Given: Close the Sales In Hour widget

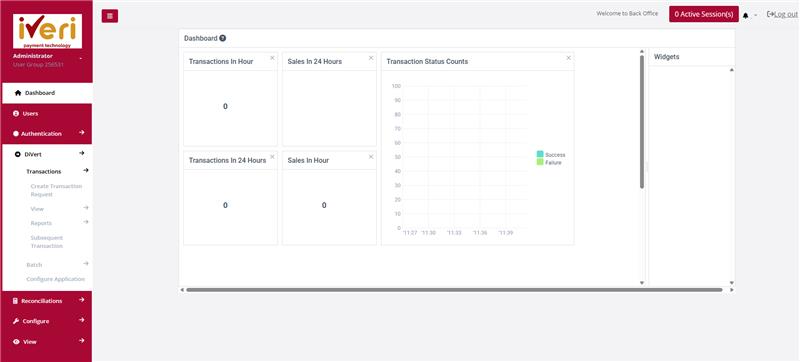Looking at the screenshot, I should [x=371, y=157].
